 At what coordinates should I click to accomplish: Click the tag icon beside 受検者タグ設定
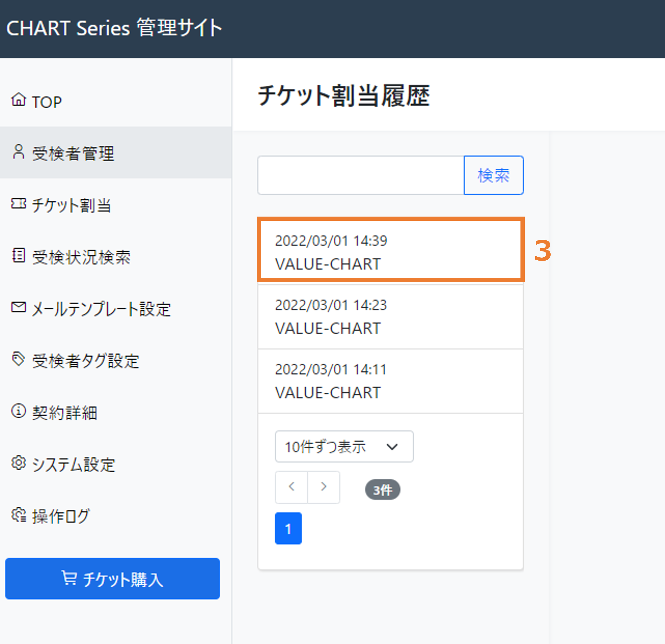18,359
